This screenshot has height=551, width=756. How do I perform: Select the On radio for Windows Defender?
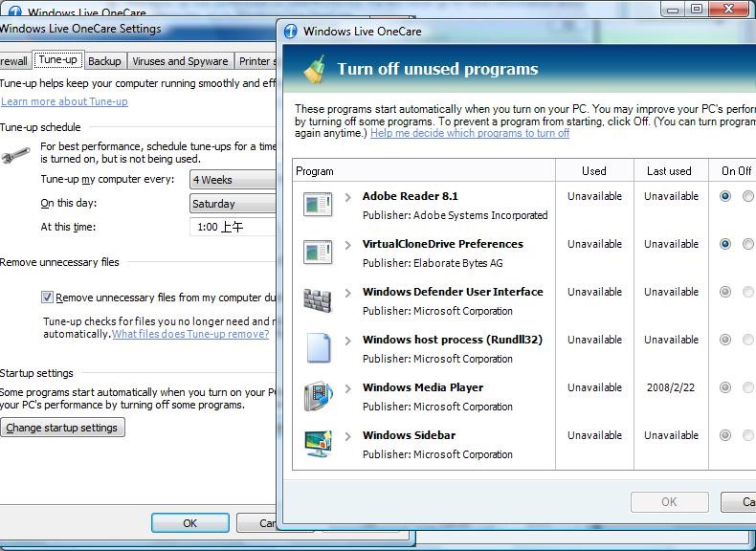724,292
